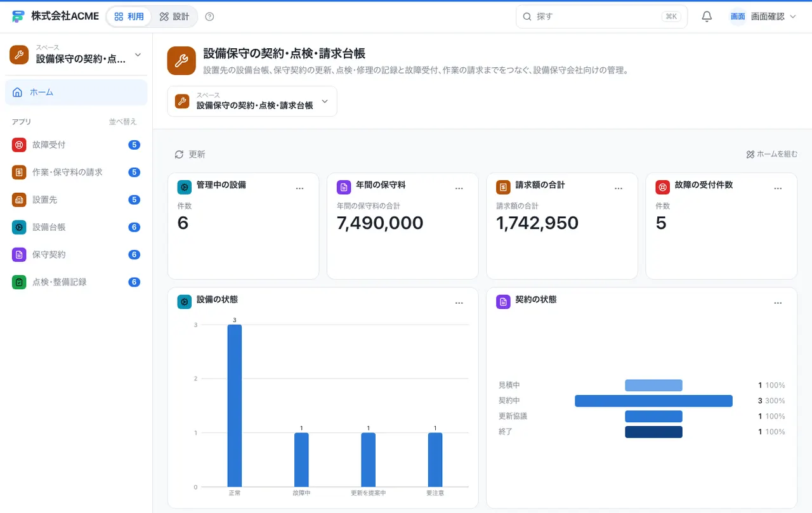Click the 故障受付 red app icon in sidebar

19,145
